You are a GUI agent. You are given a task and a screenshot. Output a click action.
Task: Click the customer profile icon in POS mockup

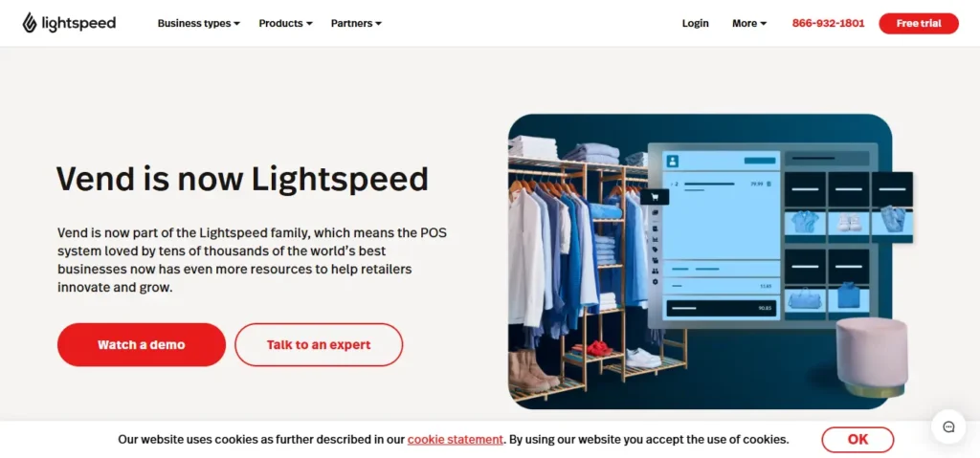[673, 161]
